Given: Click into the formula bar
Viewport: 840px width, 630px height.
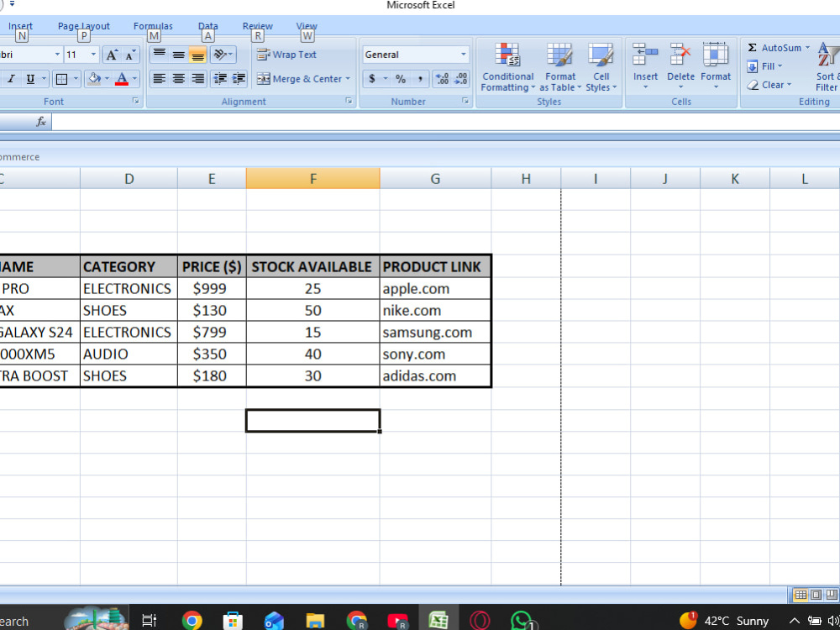Looking at the screenshot, I should pyautogui.click(x=446, y=122).
